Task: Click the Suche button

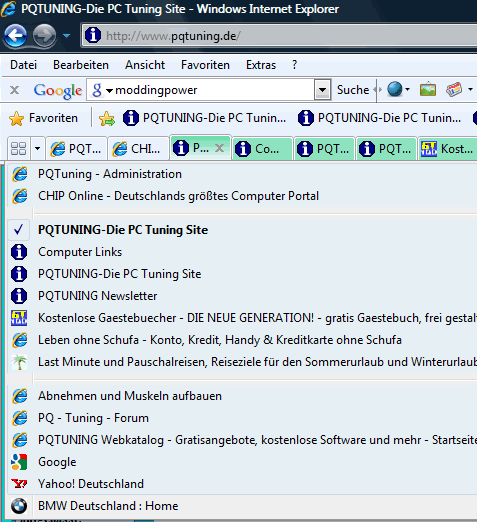Action: pos(353,90)
